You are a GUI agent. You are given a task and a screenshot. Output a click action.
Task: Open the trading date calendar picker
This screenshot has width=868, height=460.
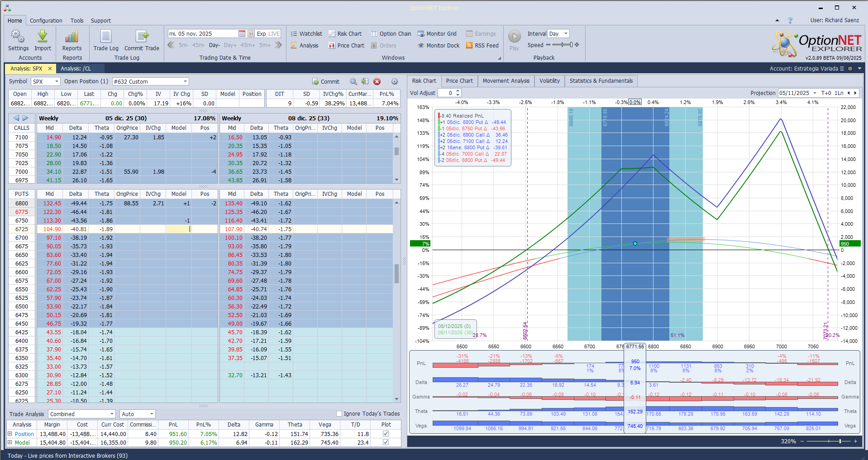242,33
